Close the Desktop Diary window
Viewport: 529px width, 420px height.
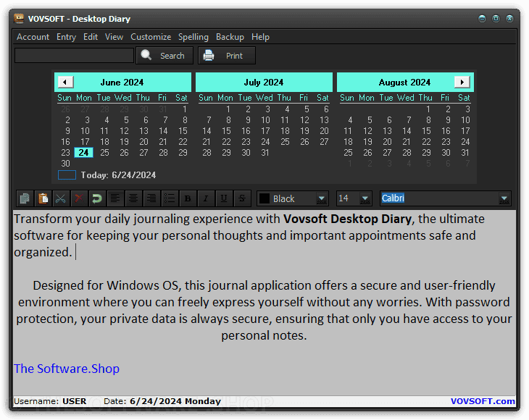pyautogui.click(x=509, y=19)
